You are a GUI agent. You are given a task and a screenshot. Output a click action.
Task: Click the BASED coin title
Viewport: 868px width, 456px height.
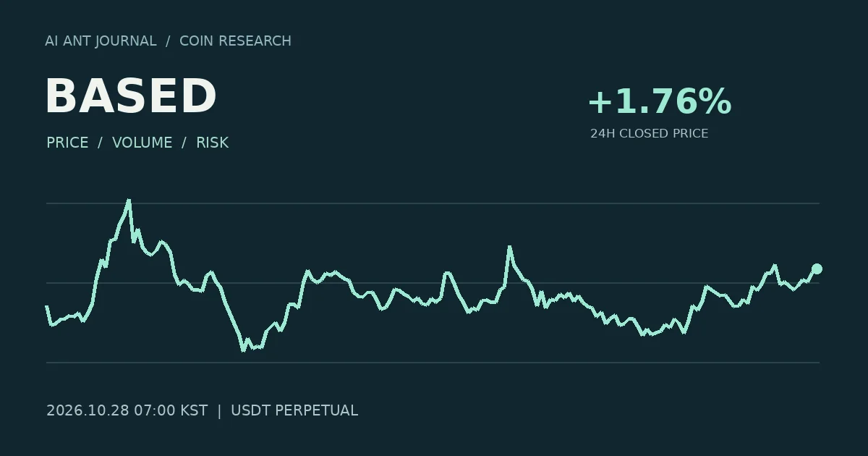(131, 96)
